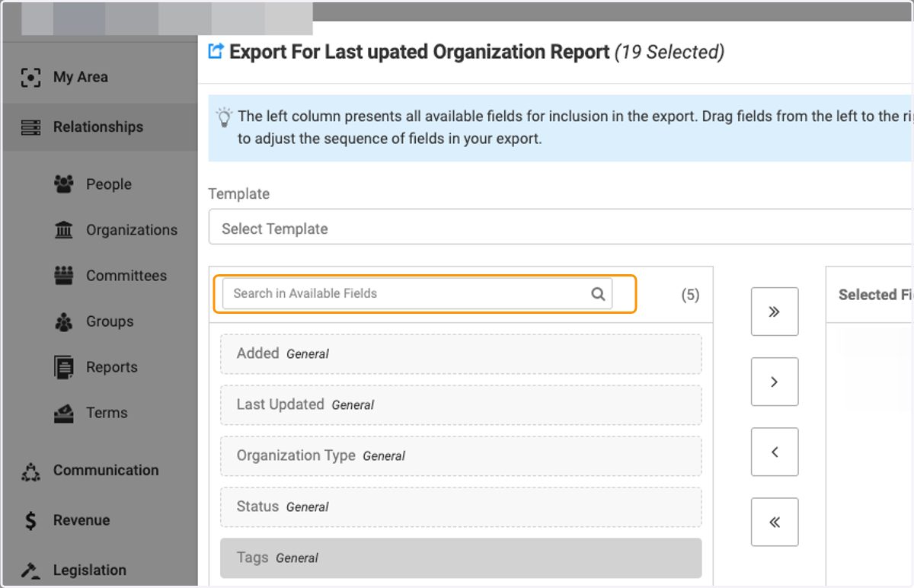
Task: Click the Revenue dollar sign icon
Action: point(30,521)
